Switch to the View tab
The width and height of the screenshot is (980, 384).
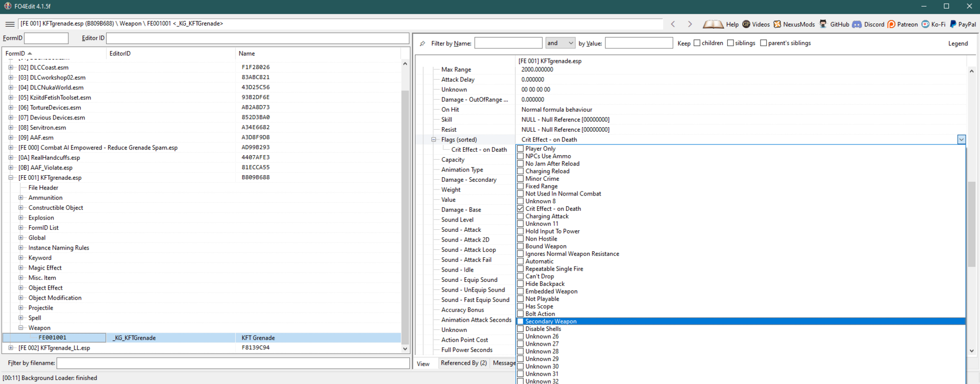423,364
